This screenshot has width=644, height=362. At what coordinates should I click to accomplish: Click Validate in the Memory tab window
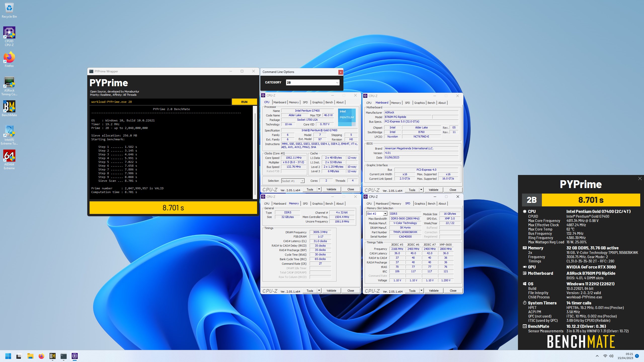(331, 291)
